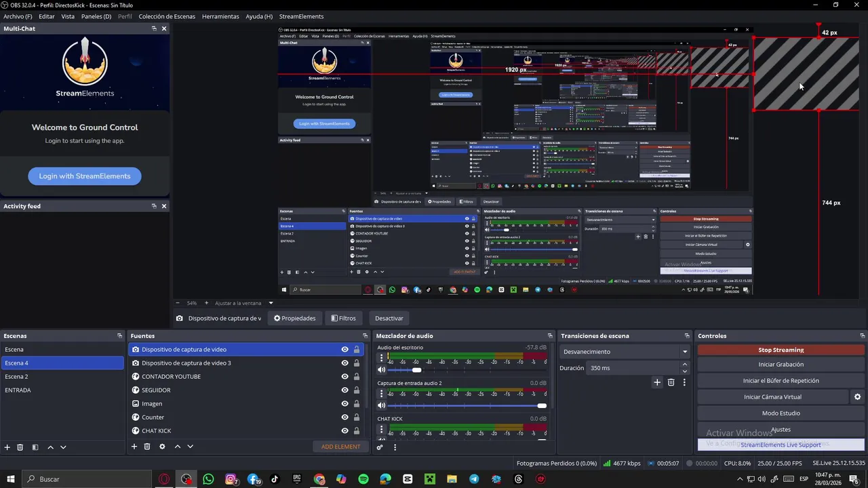Move the selected scene up
Viewport: 868px width, 488px height.
[50, 447]
